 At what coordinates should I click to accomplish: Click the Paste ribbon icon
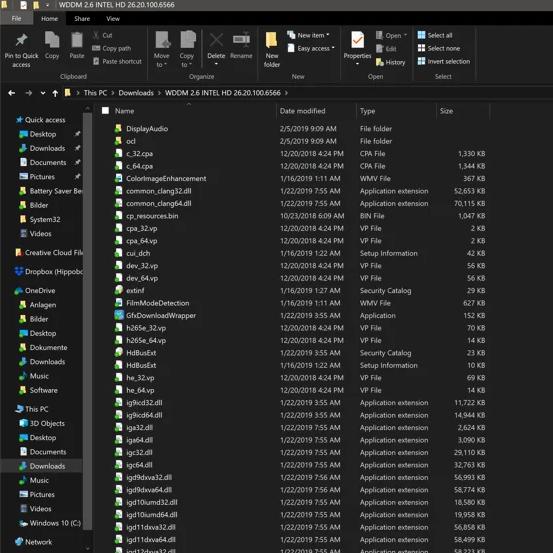(77, 40)
